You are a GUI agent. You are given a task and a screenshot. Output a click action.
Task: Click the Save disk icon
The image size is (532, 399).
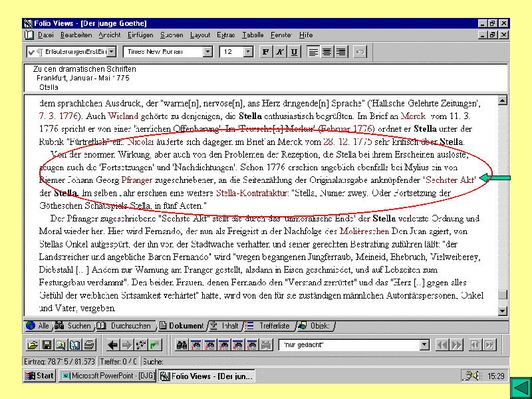(x=47, y=344)
